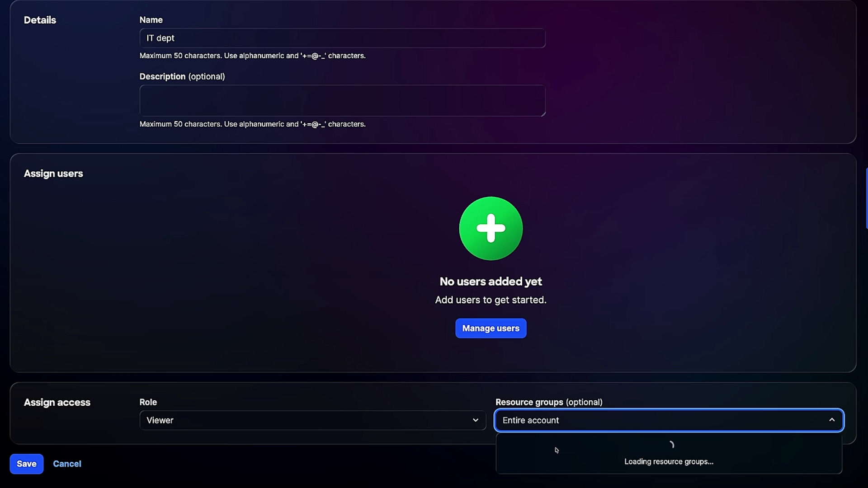Click the "Resource groups (optional)" label
868x488 pixels.
coord(549,402)
